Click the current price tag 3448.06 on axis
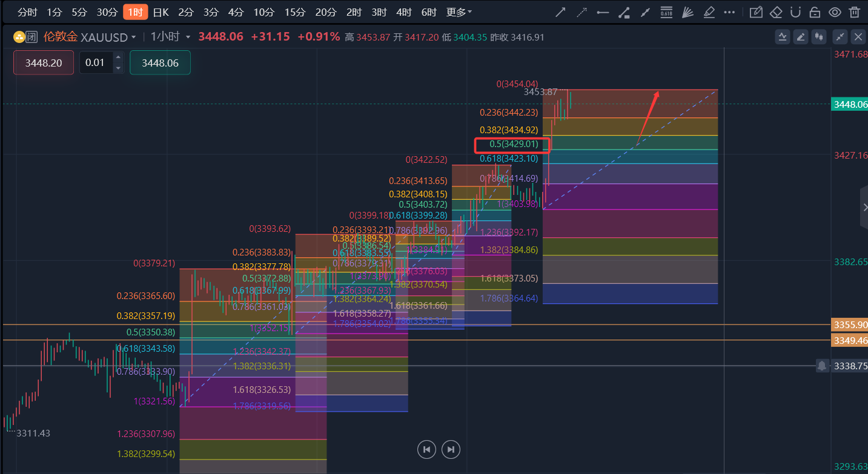Viewport: 868px width, 474px height. 850,104
